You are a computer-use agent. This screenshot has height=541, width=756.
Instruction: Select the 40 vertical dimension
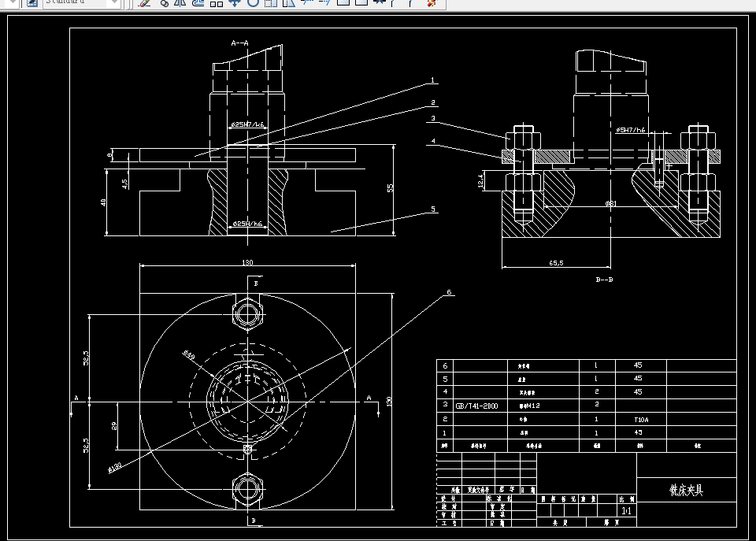click(103, 202)
